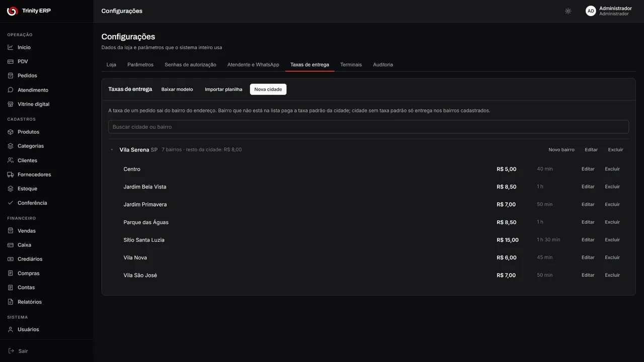
Task: Click the Usuários person icon
Action: click(x=11, y=329)
